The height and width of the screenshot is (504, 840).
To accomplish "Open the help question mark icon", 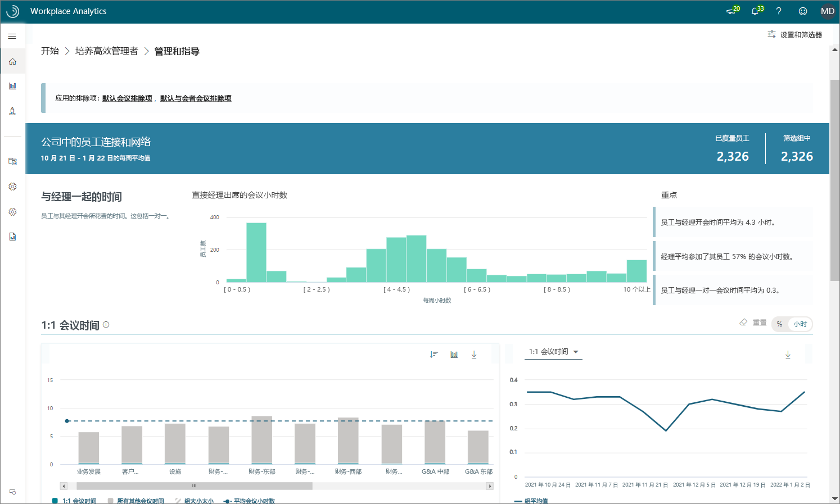I will [x=779, y=11].
